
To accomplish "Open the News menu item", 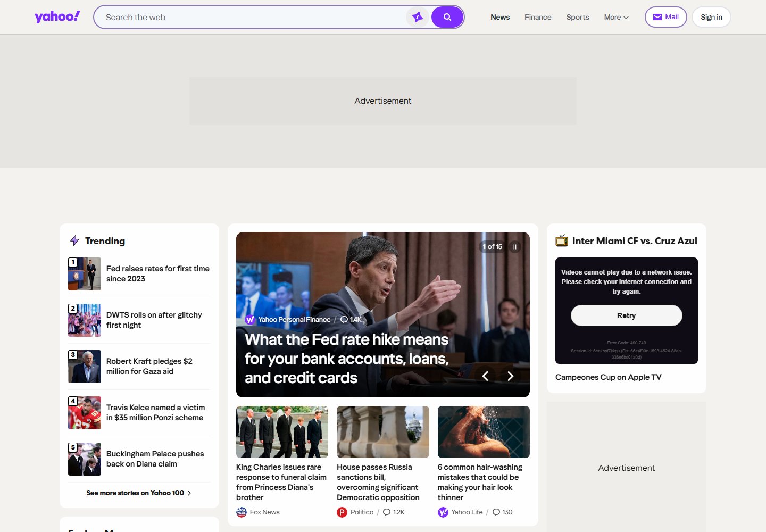I will point(500,17).
